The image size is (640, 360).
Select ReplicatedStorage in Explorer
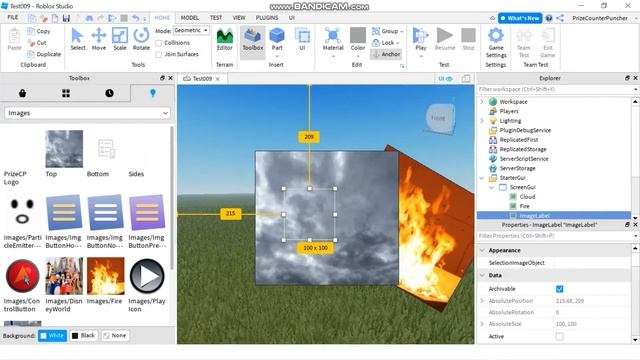(523, 149)
